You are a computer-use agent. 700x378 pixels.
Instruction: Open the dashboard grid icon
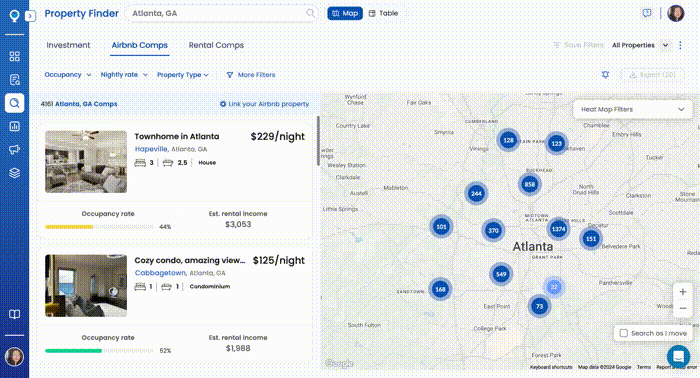click(14, 56)
